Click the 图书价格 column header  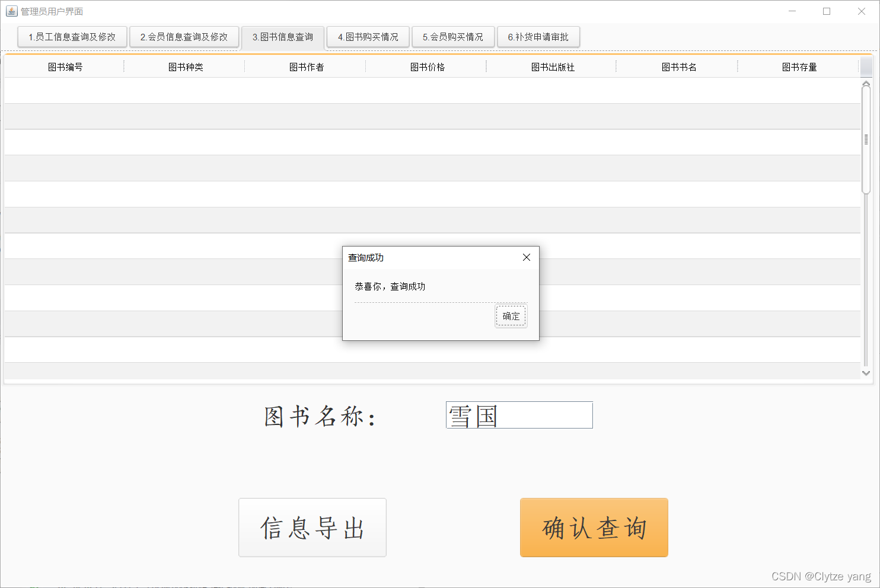click(427, 67)
